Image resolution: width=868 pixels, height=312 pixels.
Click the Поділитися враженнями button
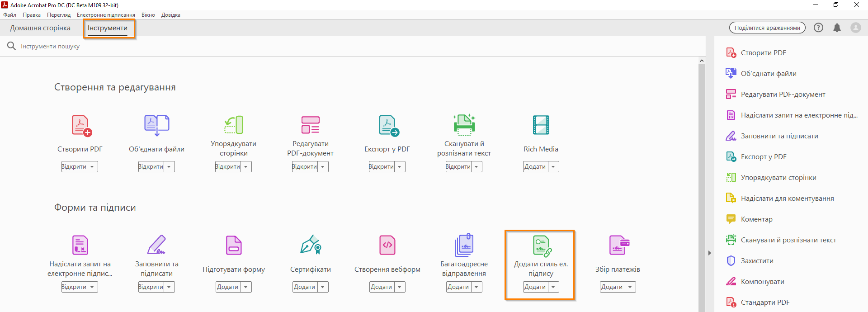click(x=767, y=28)
